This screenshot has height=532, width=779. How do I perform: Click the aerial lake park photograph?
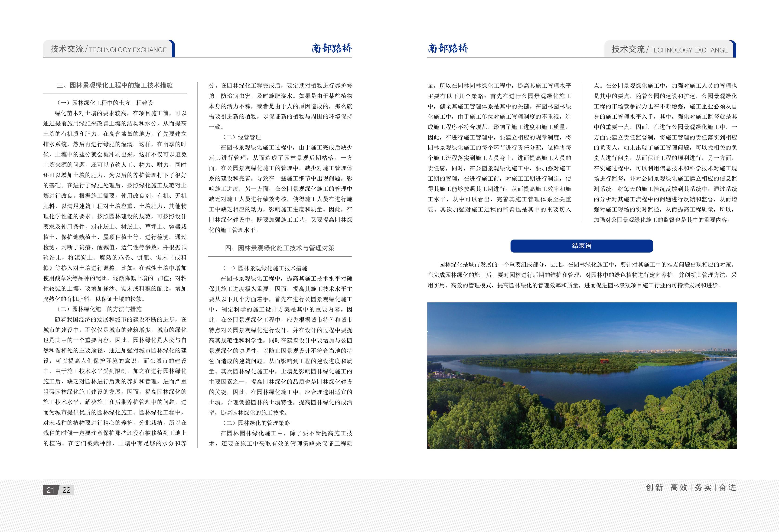pos(582,376)
